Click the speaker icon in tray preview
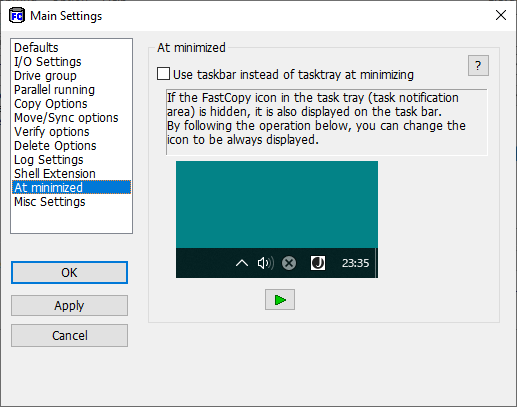517x407 pixels. click(266, 263)
